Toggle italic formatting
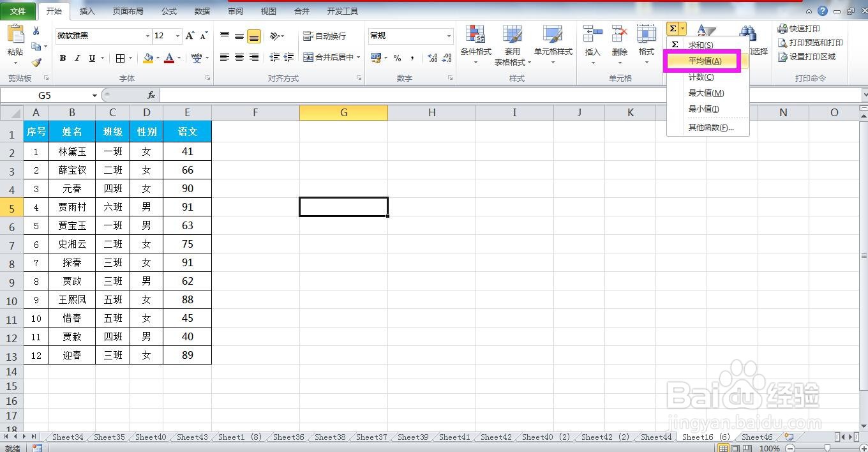Viewport: 868px width, 452px height. pos(77,58)
